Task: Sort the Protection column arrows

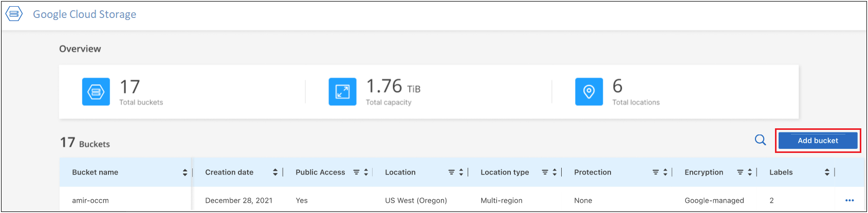Action: tap(665, 172)
